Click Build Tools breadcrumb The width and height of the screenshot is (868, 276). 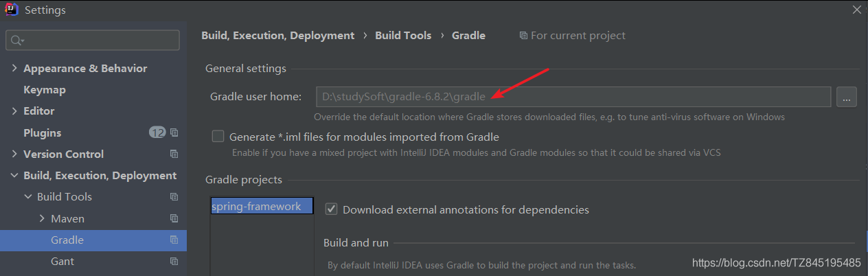click(403, 35)
